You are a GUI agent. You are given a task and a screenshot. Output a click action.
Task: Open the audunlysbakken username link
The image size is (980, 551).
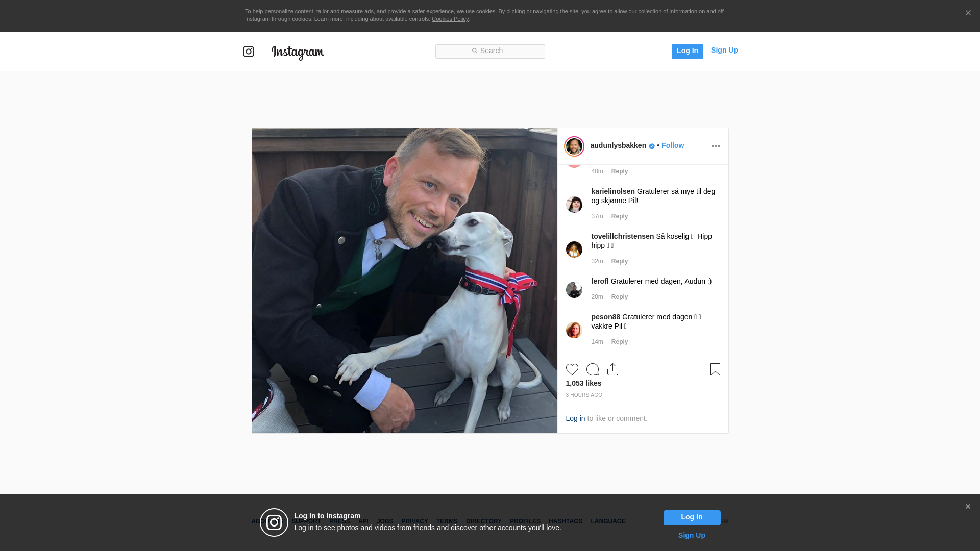coord(618,145)
